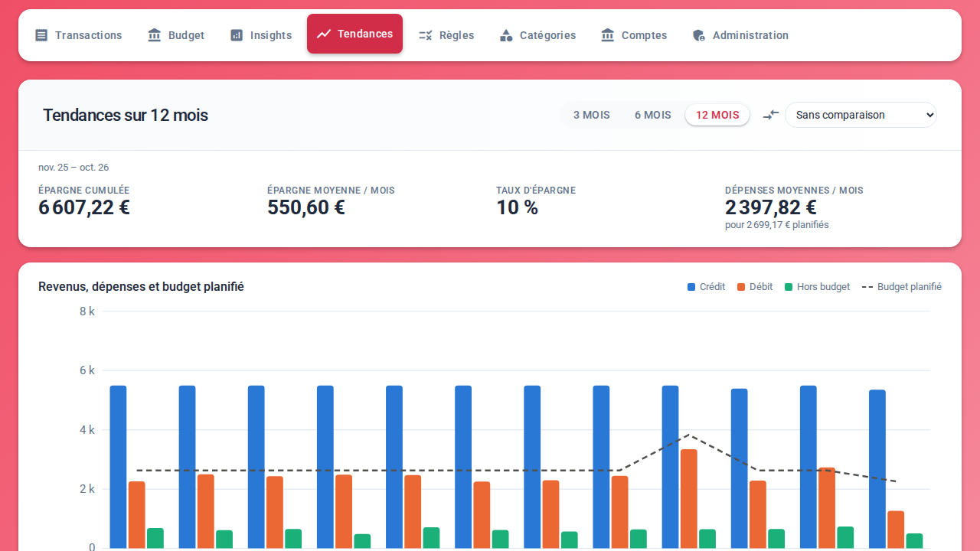
Task: Select the 3 MOIS period
Action: 592,115
